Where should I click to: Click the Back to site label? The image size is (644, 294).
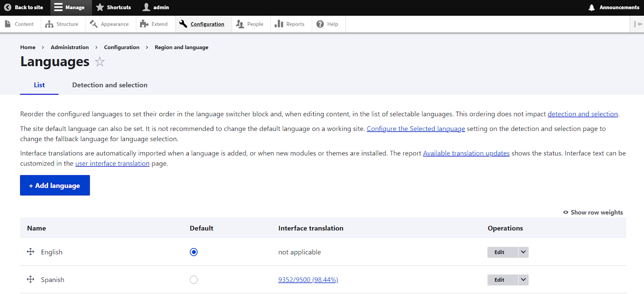tap(29, 7)
